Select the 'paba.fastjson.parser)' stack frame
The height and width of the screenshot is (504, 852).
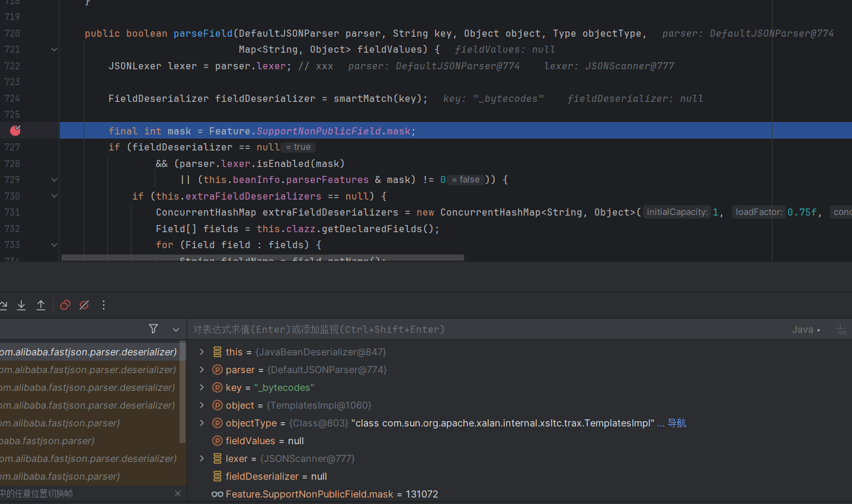(89, 441)
